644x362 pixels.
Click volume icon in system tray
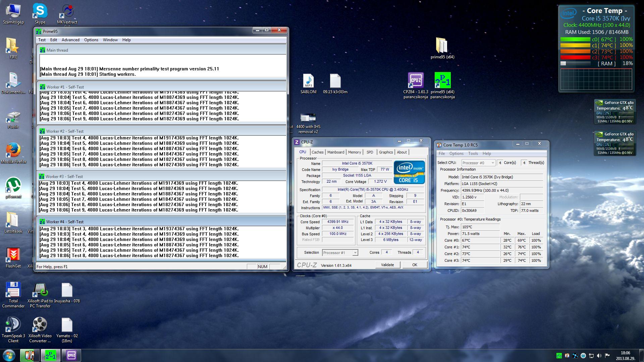(x=599, y=356)
